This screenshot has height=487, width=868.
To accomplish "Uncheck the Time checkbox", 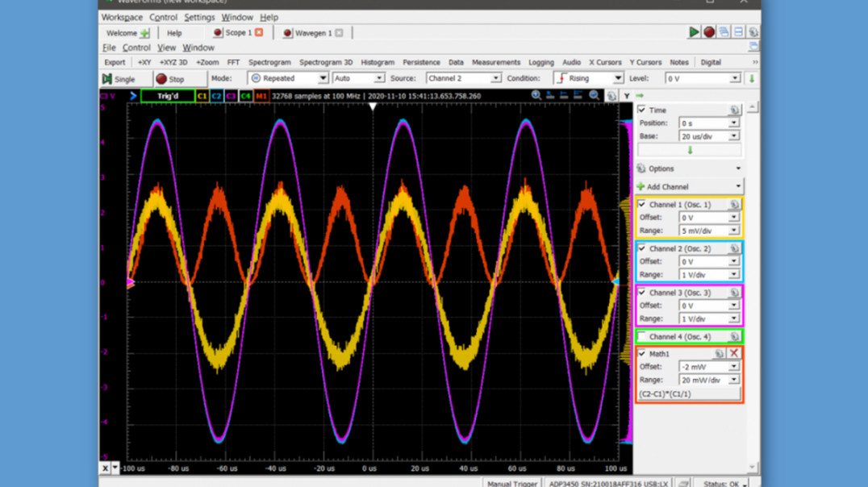I will coord(641,110).
